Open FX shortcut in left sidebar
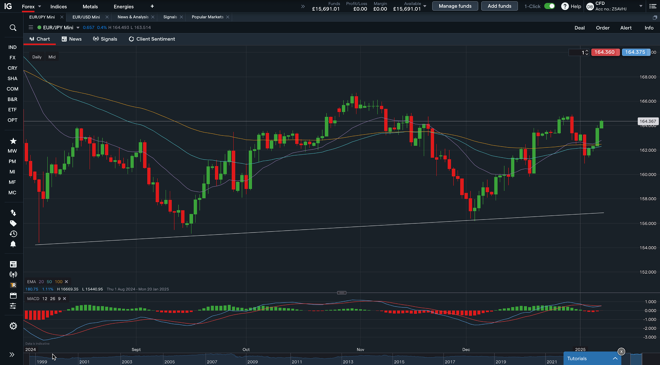This screenshot has width=660, height=365. point(12,58)
